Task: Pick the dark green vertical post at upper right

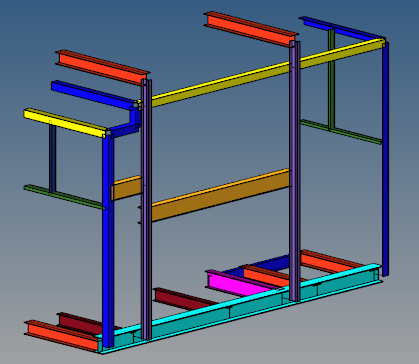Action: (331, 80)
